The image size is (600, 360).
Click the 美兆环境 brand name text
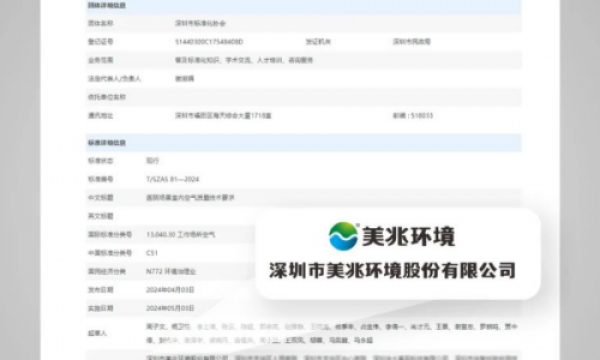[x=409, y=236]
